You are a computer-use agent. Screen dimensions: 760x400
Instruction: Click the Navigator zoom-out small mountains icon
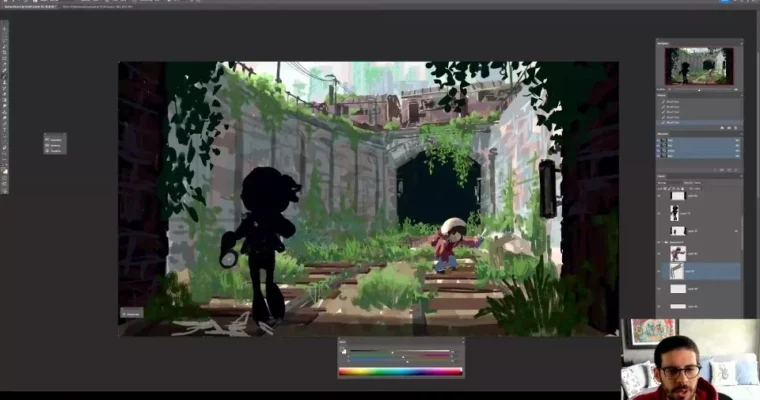pyautogui.click(x=669, y=89)
